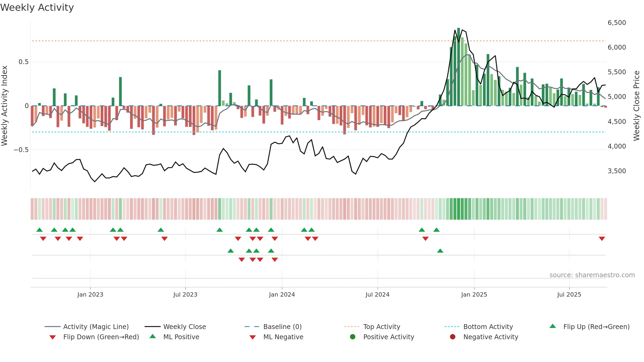This screenshot has width=644, height=362.
Task: Toggle the Activity (Magic Line) legend entry
Action: (87, 327)
